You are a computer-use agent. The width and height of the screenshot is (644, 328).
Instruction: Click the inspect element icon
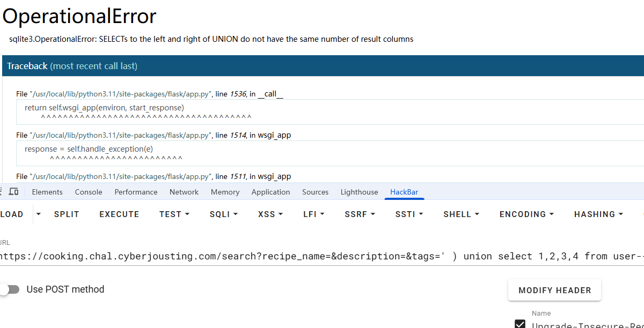2,192
